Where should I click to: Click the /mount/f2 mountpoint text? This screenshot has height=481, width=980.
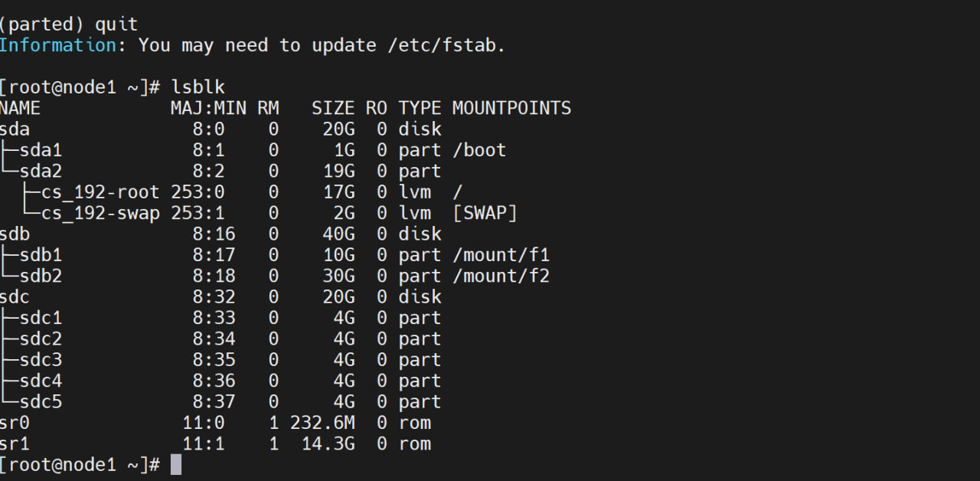coord(501,276)
